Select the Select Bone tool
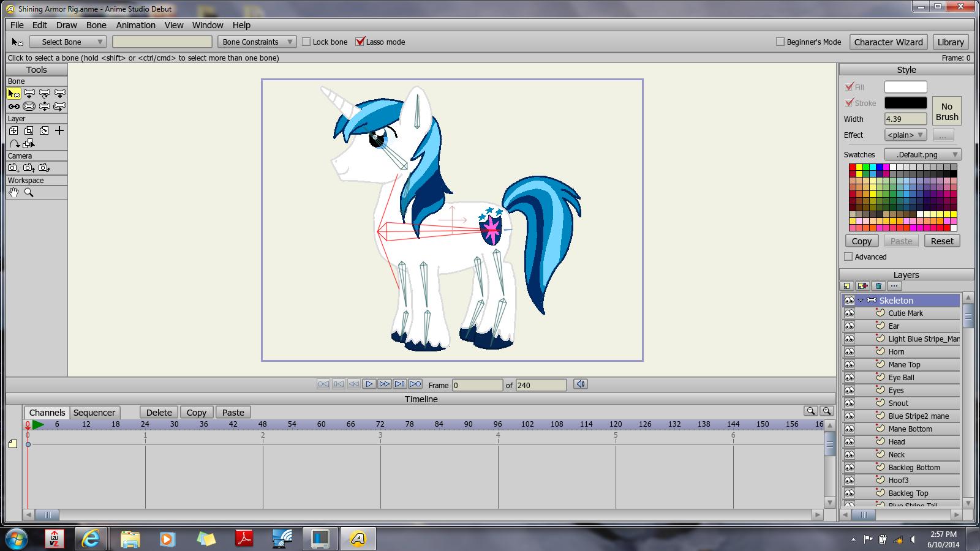 click(x=13, y=93)
